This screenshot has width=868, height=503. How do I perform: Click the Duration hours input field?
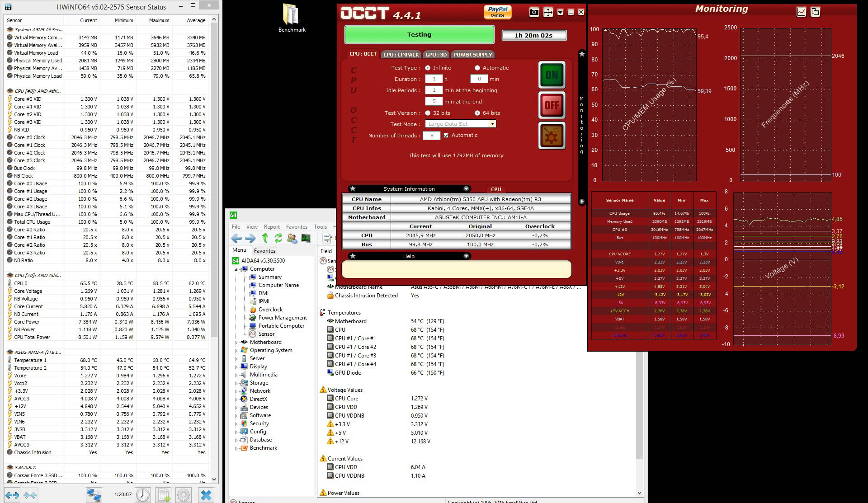tap(434, 79)
